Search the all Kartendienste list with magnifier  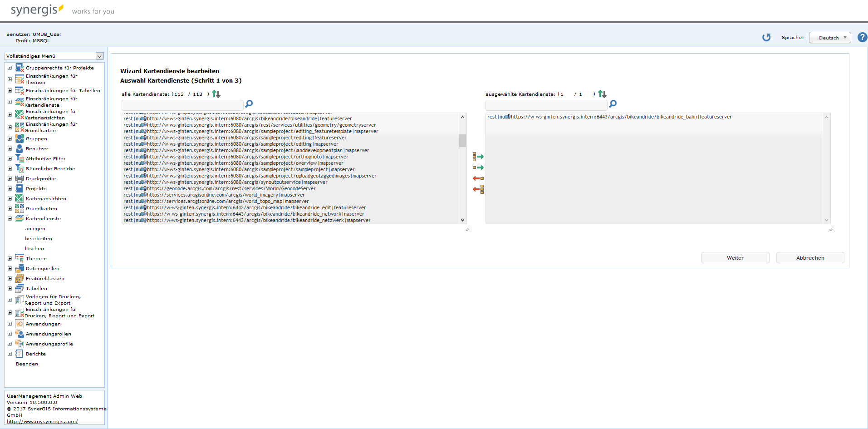(249, 104)
